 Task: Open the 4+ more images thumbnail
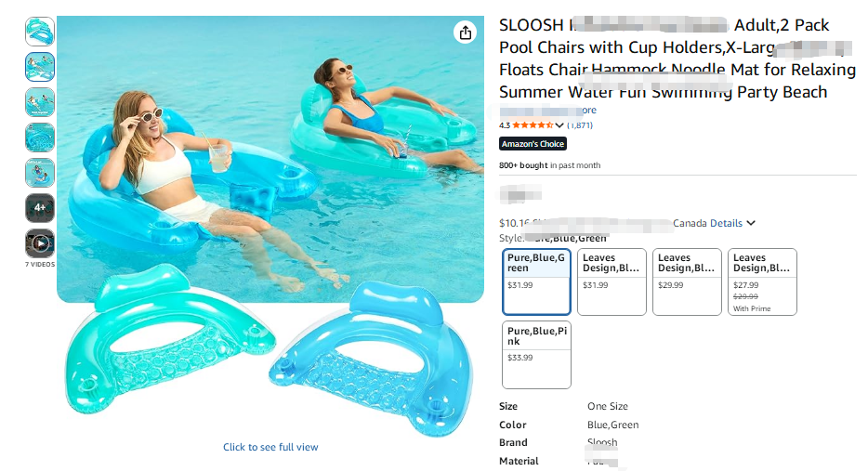pyautogui.click(x=40, y=208)
